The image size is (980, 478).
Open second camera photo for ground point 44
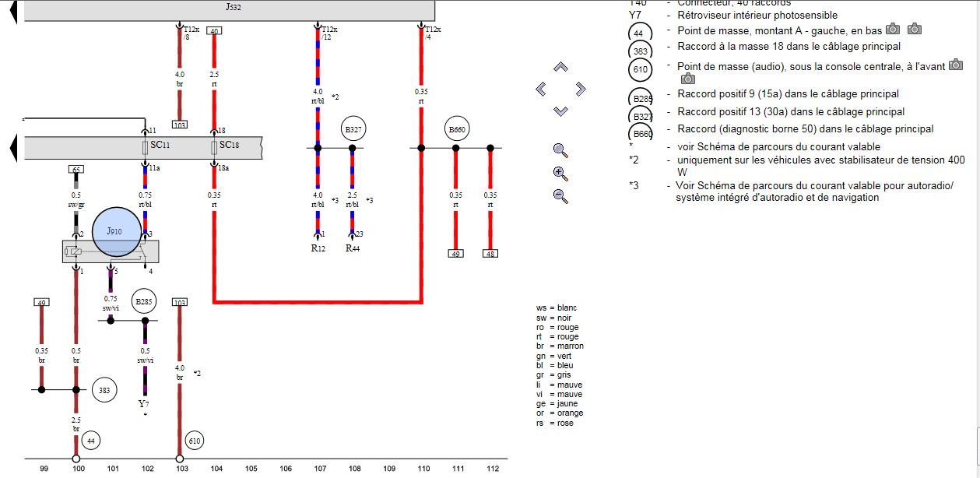(914, 29)
